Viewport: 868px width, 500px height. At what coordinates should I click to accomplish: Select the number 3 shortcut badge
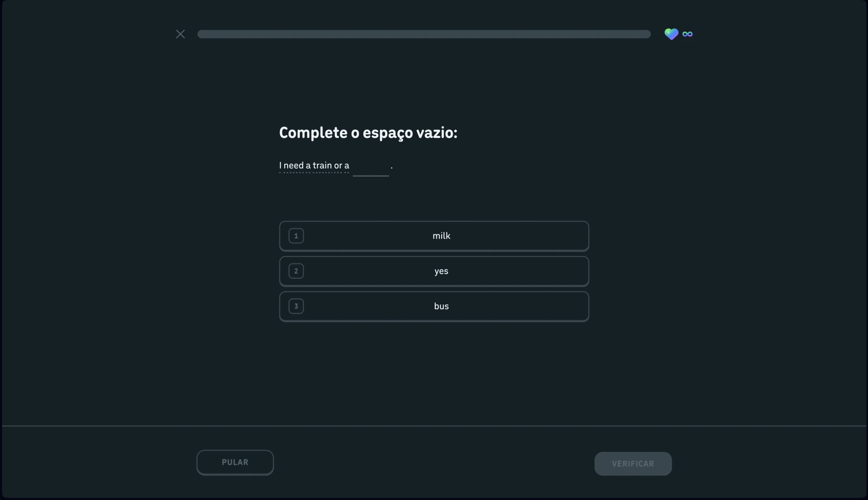coord(296,306)
